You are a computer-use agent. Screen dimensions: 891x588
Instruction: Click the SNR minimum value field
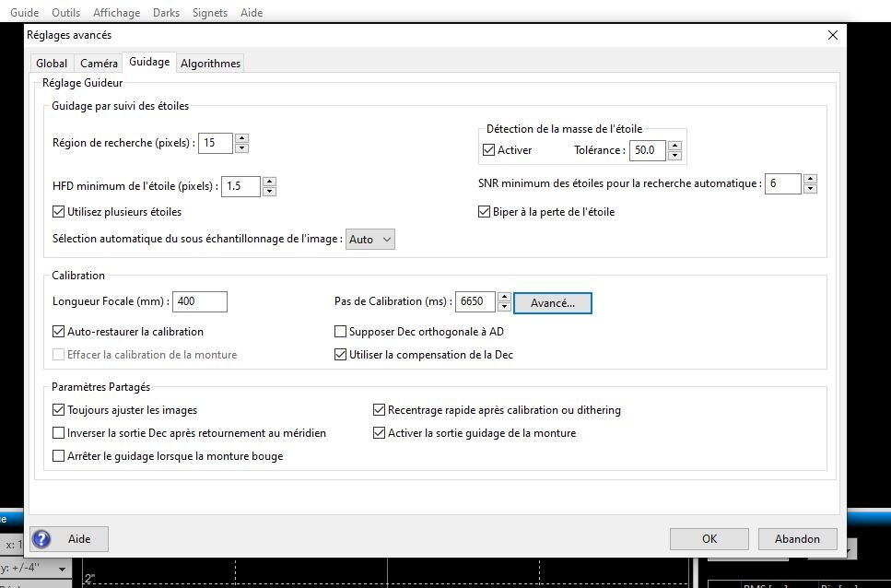coord(782,183)
